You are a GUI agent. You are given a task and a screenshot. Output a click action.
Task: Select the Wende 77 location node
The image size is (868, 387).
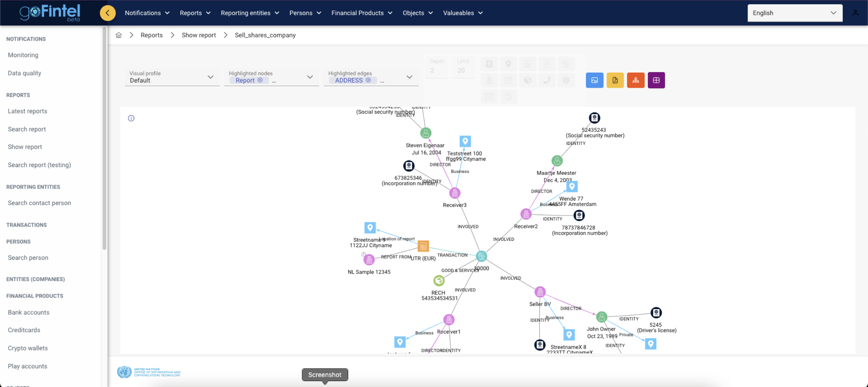coord(572,186)
